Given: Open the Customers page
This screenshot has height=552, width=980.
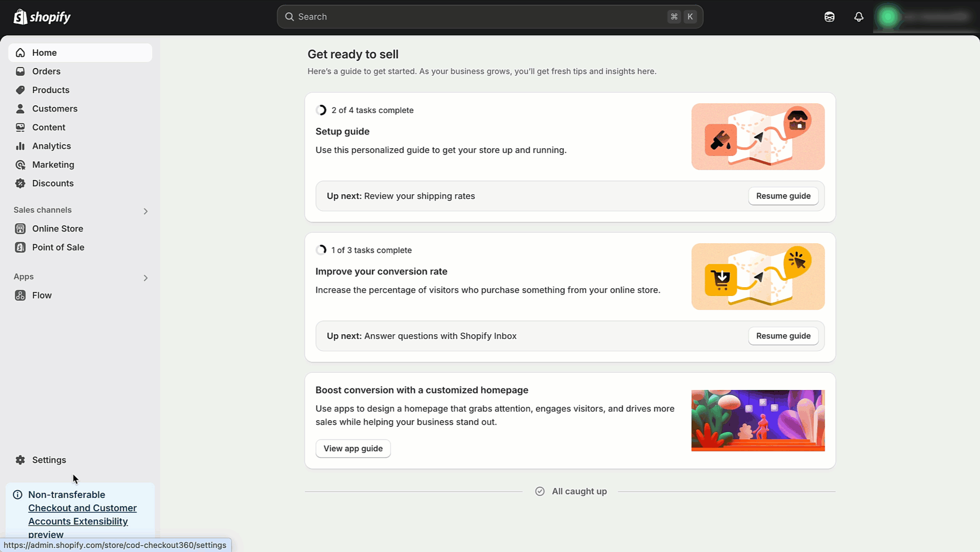Looking at the screenshot, I should click(x=55, y=108).
